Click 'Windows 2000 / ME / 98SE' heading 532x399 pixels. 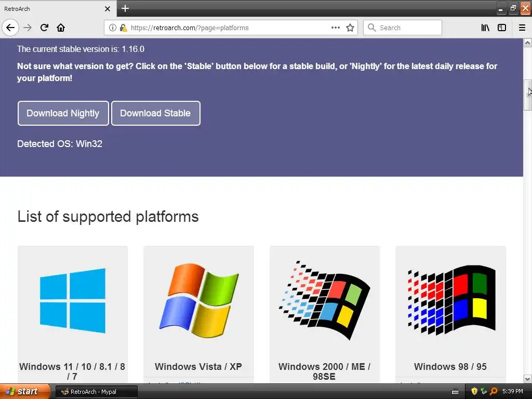(x=324, y=371)
